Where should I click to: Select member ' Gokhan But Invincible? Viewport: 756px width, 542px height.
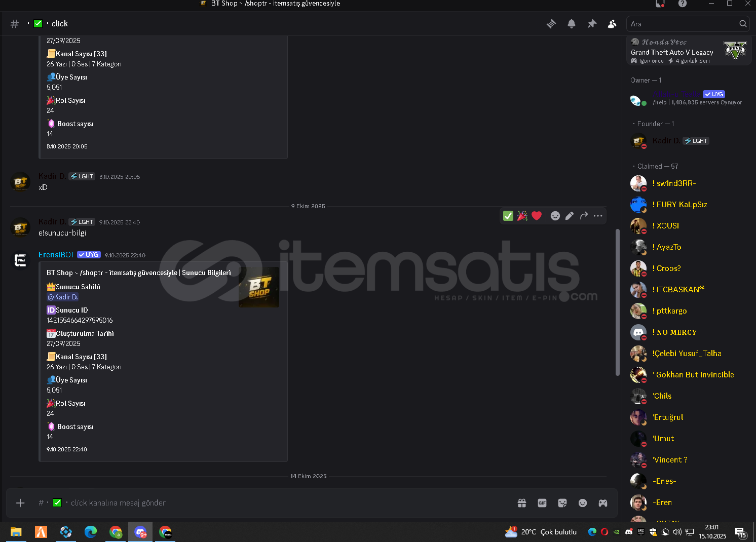(x=687, y=375)
